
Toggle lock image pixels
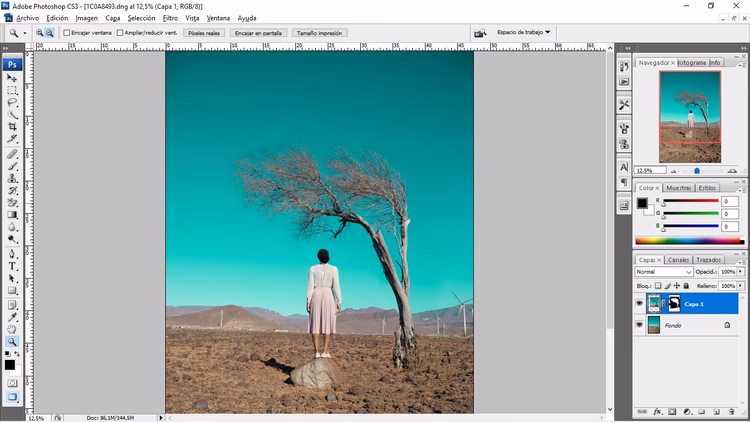pyautogui.click(x=668, y=286)
